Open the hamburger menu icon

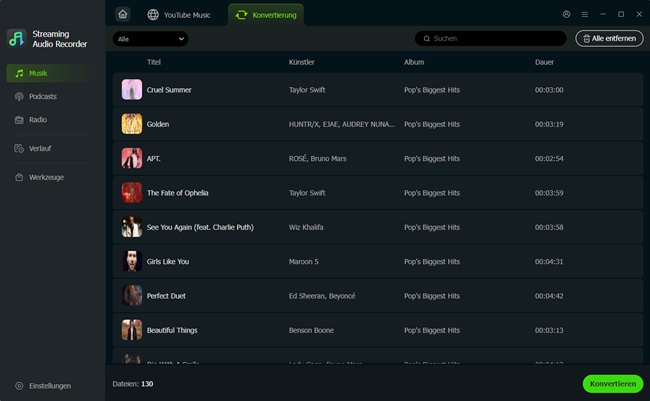tap(585, 14)
